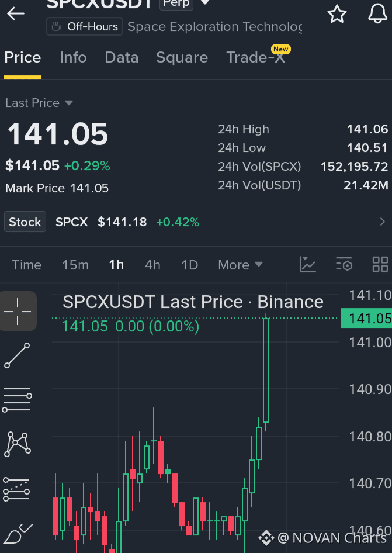Open chart indicators icon

point(308,264)
